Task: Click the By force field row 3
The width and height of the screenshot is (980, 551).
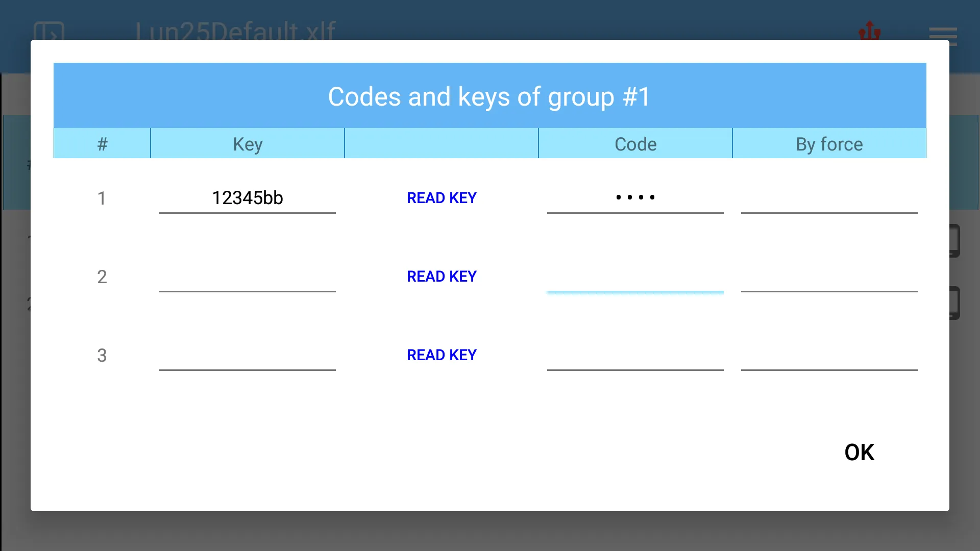Action: coord(829,355)
